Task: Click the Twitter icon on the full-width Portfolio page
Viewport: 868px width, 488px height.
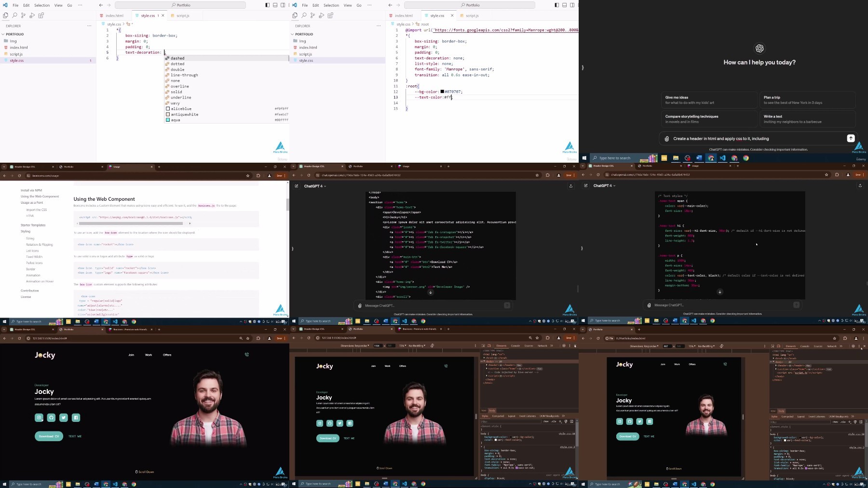Action: 64,418
